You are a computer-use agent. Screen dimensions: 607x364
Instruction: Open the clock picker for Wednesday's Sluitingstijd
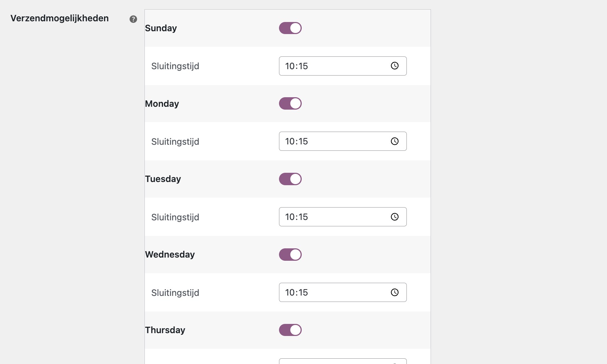[395, 292]
